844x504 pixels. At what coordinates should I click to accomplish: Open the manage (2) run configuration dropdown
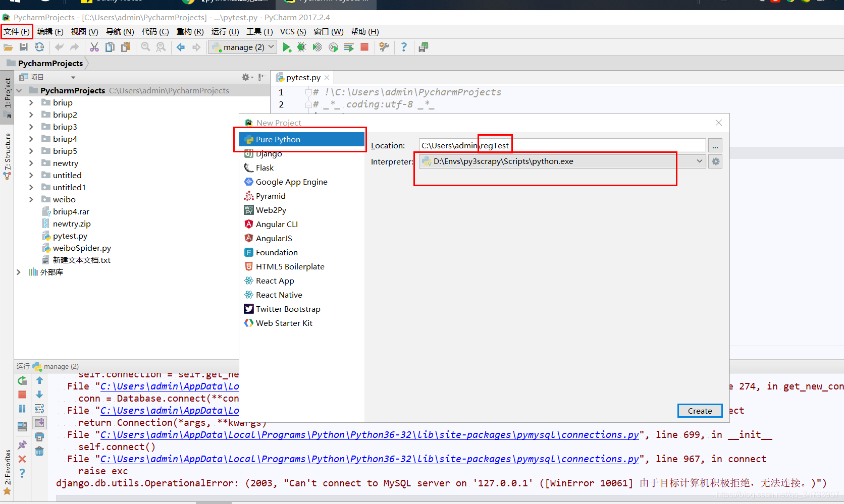(244, 47)
